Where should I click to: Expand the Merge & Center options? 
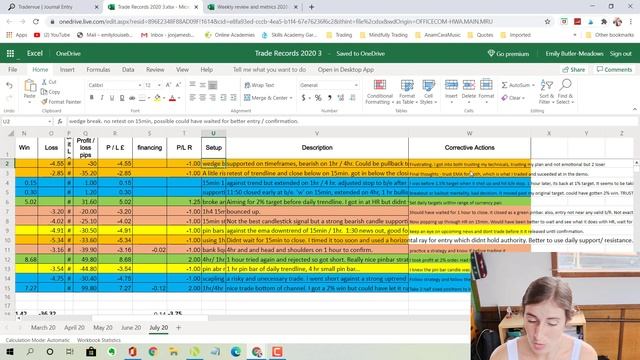[x=291, y=98]
